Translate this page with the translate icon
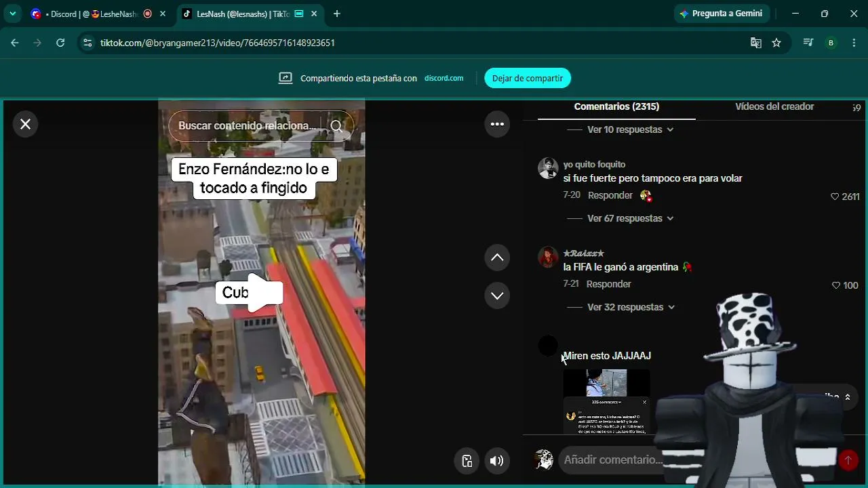 [x=755, y=43]
